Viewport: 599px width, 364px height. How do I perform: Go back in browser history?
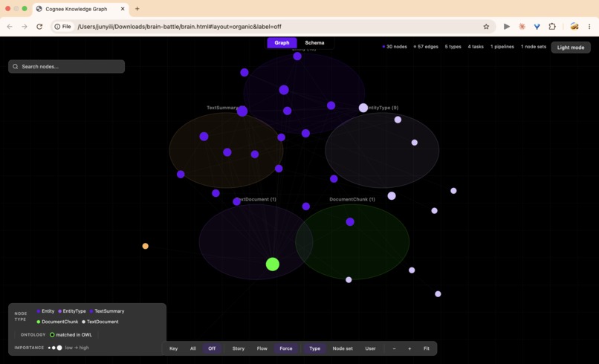point(10,26)
